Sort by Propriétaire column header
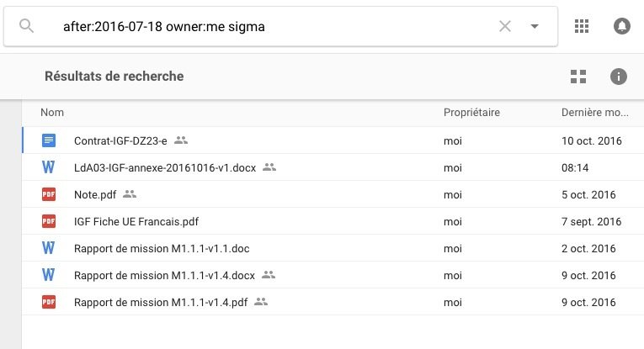This screenshot has width=644, height=349. point(471,112)
